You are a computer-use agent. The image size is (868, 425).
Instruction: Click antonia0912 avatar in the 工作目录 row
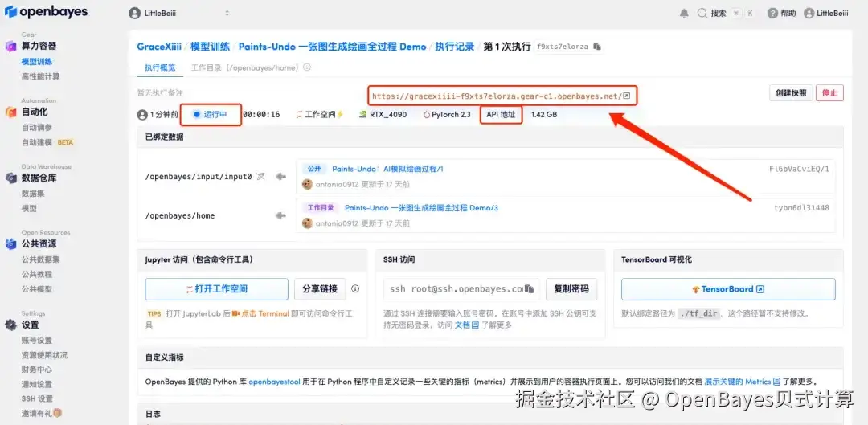point(307,223)
